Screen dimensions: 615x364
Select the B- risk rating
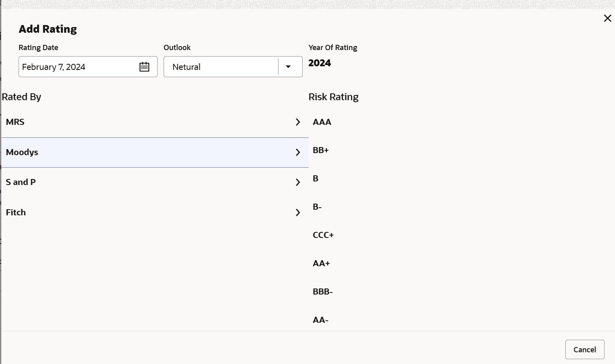click(x=317, y=207)
